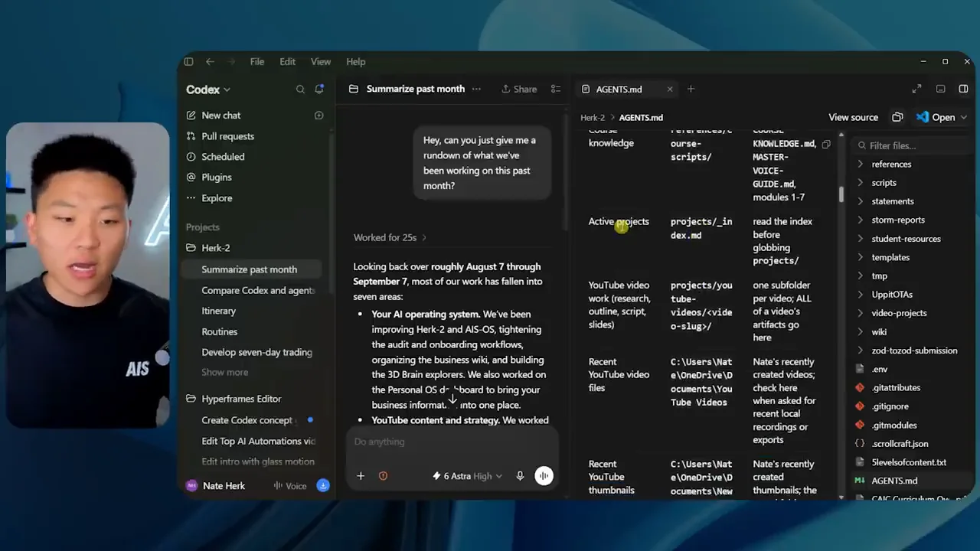Open the View menu
The image size is (980, 551).
point(321,62)
